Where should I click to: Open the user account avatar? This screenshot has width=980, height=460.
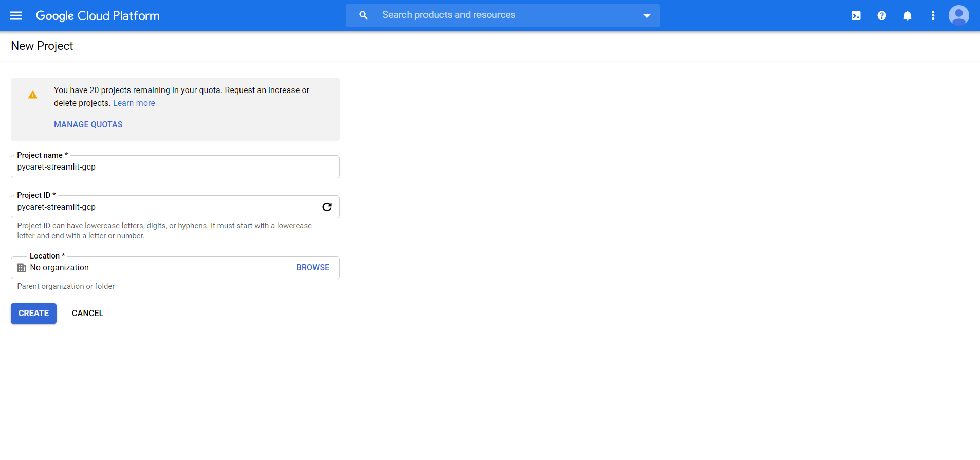coord(959,15)
